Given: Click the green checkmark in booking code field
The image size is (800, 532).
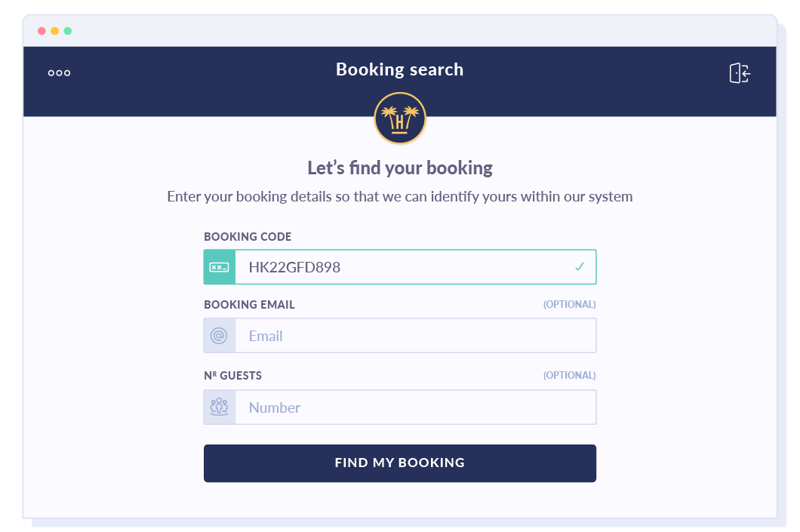Looking at the screenshot, I should (x=580, y=267).
